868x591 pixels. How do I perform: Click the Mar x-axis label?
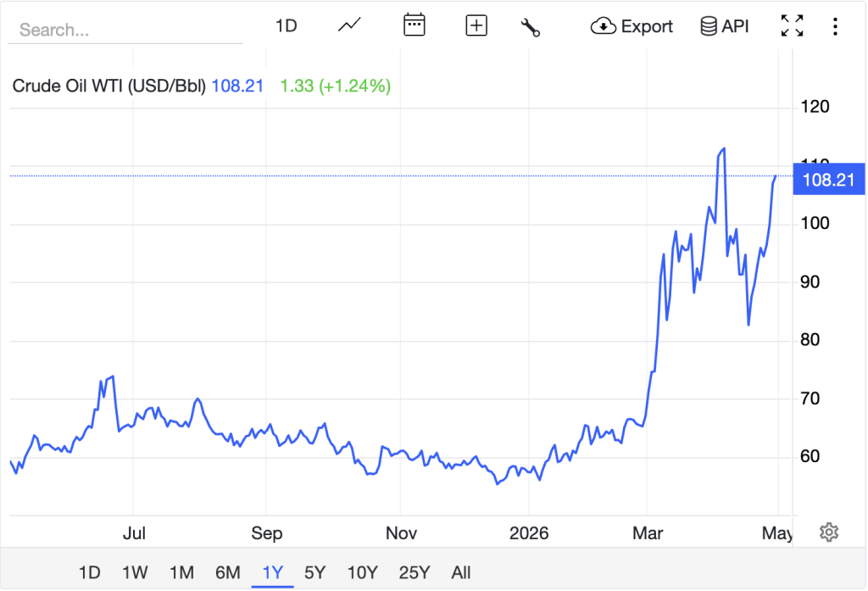coord(648,532)
